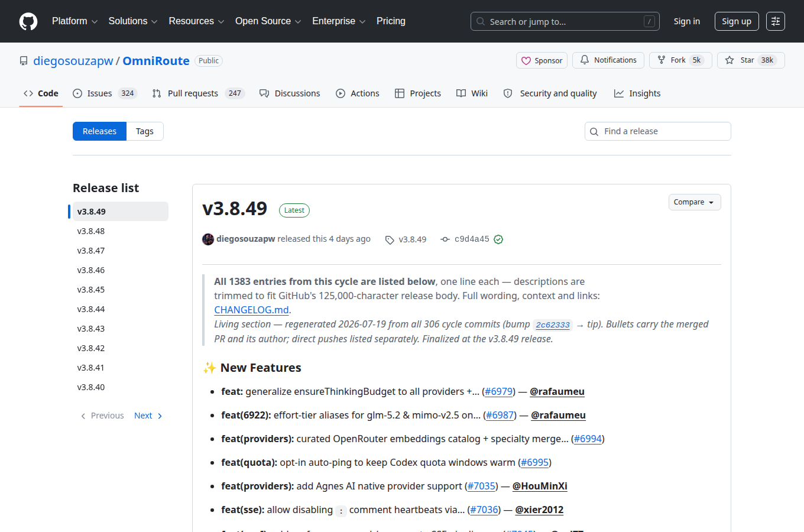Click star count 38k
Screen dimensions: 804x532
click(x=767, y=60)
